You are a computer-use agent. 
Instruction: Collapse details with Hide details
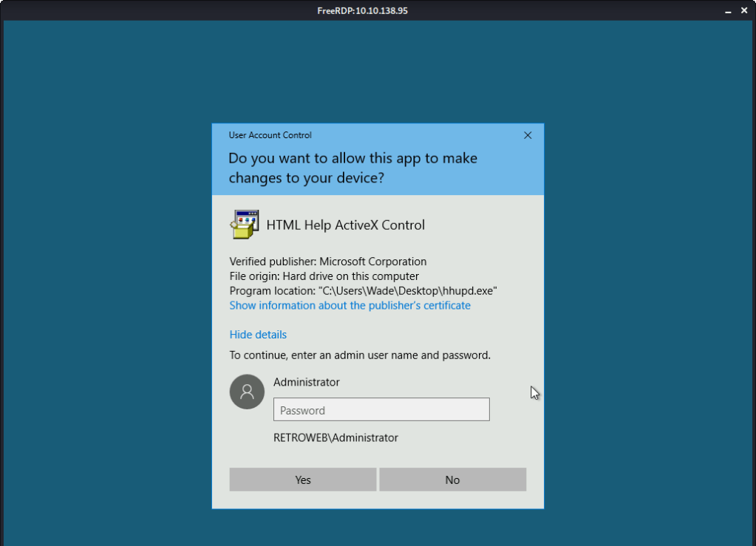click(258, 335)
